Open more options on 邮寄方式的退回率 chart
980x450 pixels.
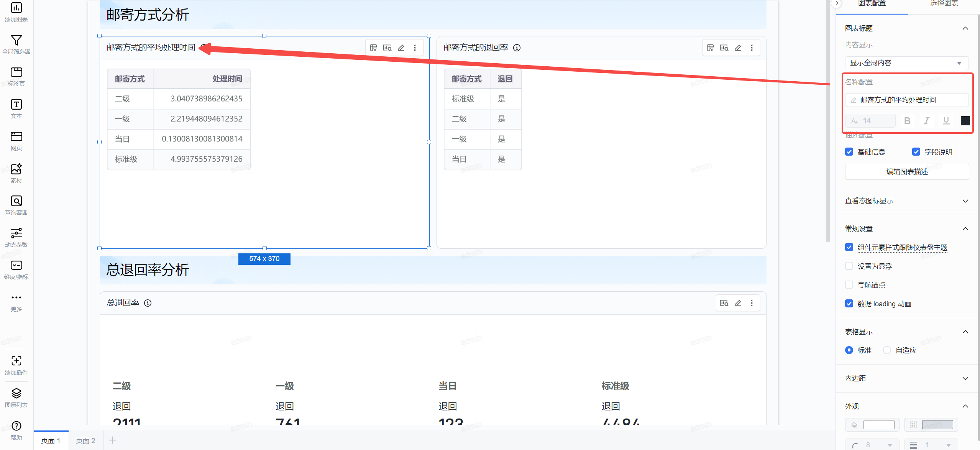point(752,48)
